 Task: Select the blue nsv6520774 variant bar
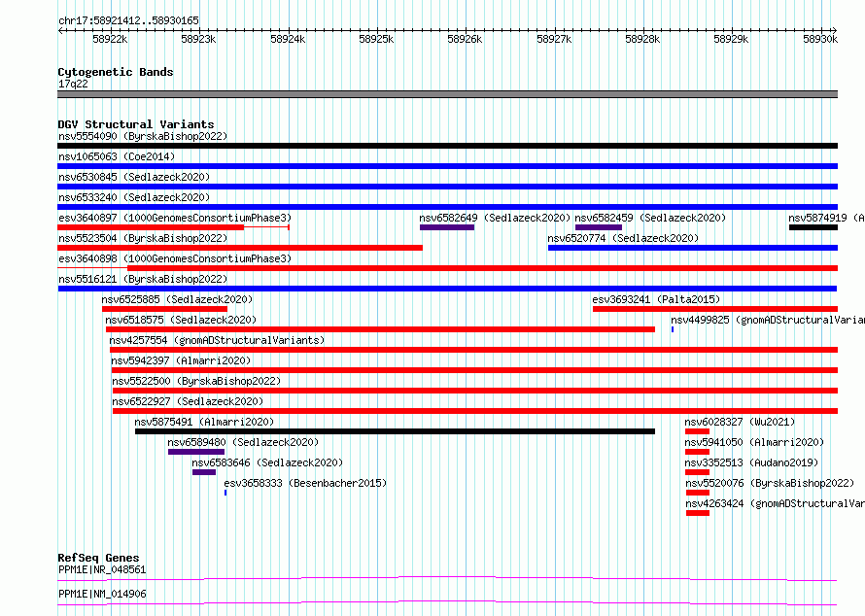693,248
